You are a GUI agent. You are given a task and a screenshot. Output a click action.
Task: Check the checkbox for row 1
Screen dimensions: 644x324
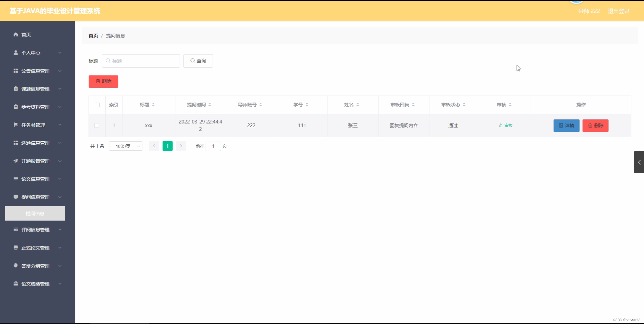click(97, 125)
